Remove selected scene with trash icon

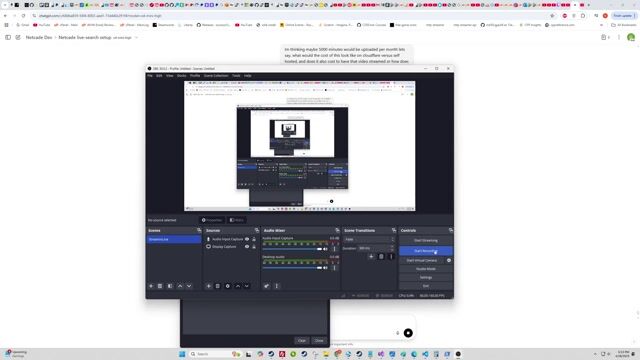(160, 286)
